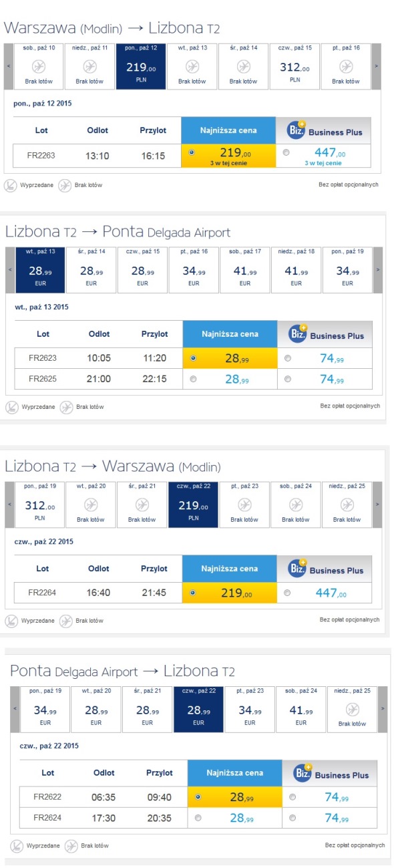Click the Brak lotów legend icon under last table
The height and width of the screenshot is (868, 394).
(71, 846)
